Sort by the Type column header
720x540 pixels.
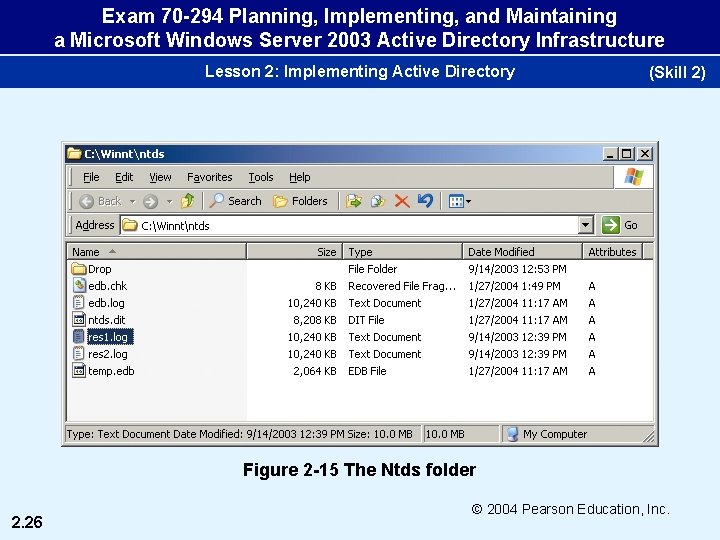point(403,252)
